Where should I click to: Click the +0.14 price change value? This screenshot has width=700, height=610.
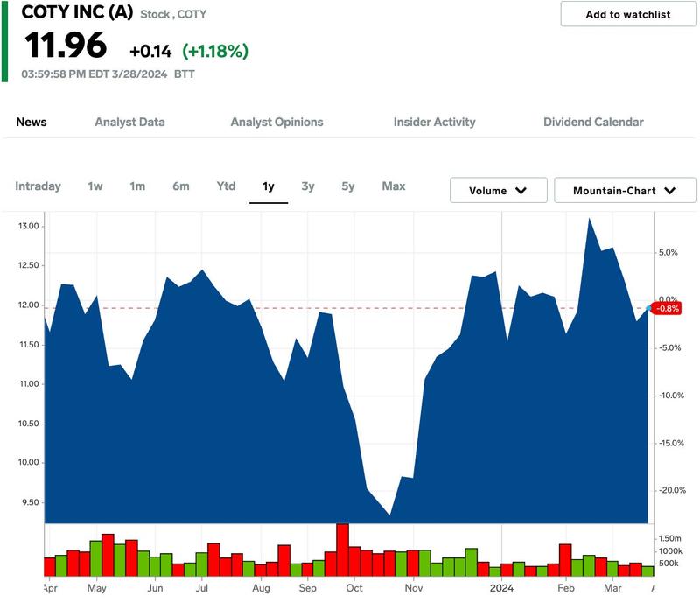pos(150,52)
